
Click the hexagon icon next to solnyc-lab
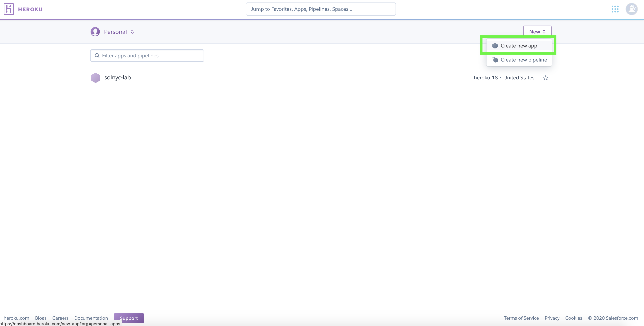96,77
